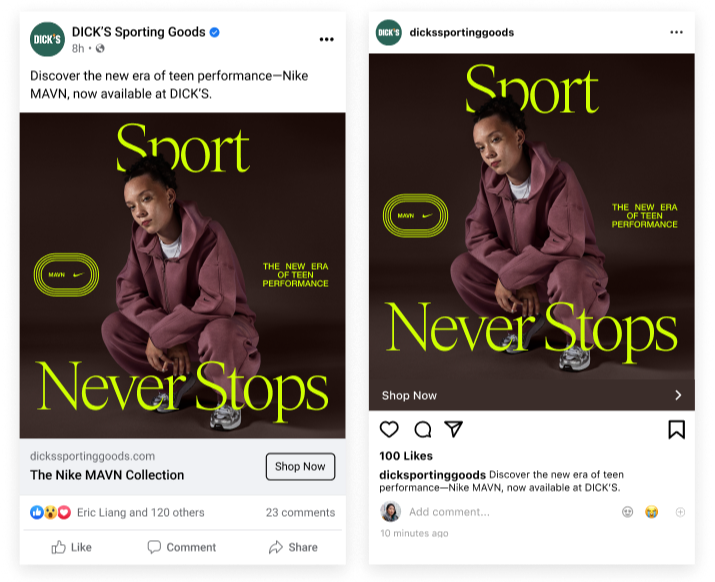Open the three-dot menu on the Facebook post

tap(326, 39)
